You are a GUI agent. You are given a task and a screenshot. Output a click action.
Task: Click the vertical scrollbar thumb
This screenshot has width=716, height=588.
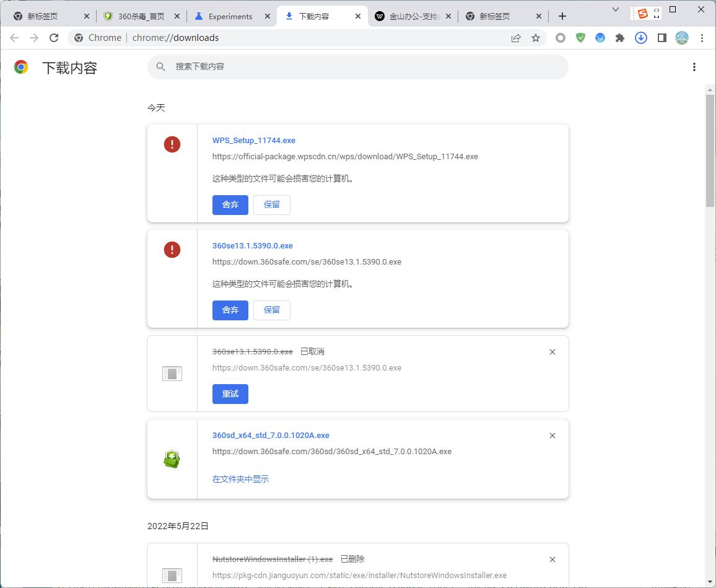710,151
